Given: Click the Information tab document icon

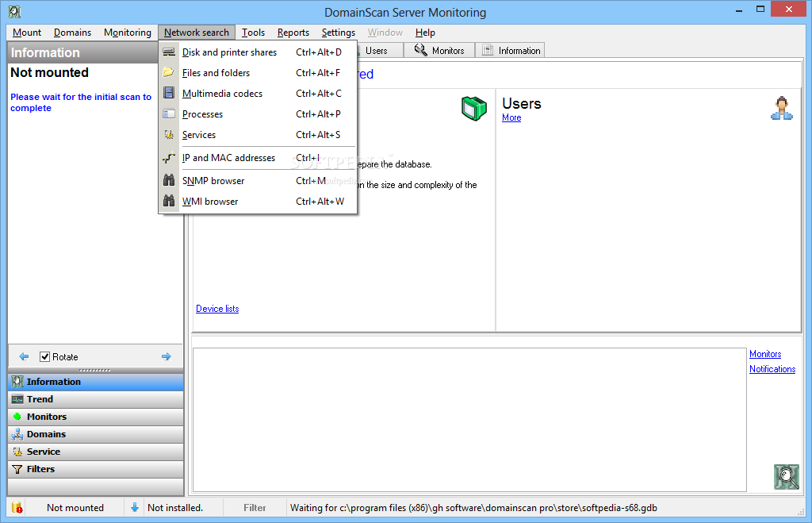Looking at the screenshot, I should [488, 50].
